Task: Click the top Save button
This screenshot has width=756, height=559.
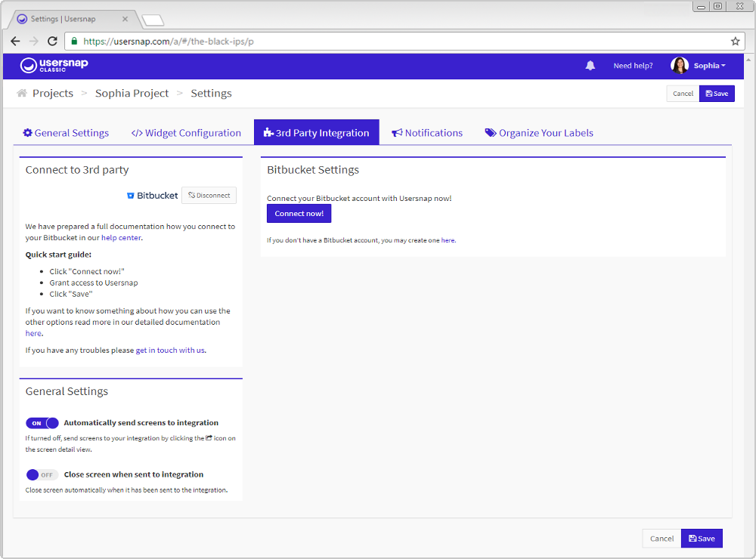Action: (x=717, y=94)
